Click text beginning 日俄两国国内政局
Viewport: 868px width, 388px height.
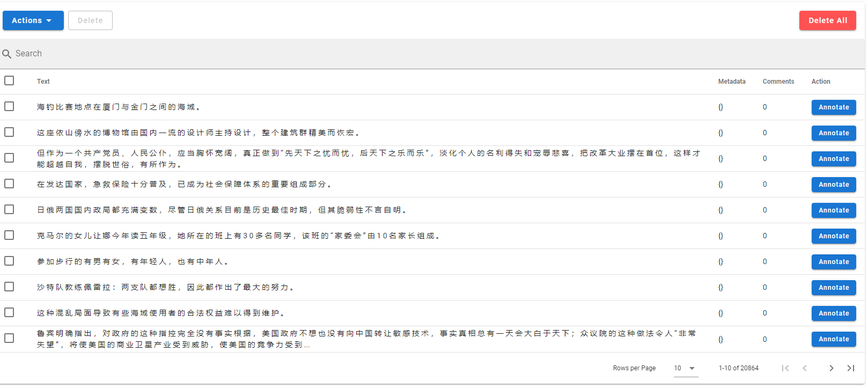click(222, 210)
